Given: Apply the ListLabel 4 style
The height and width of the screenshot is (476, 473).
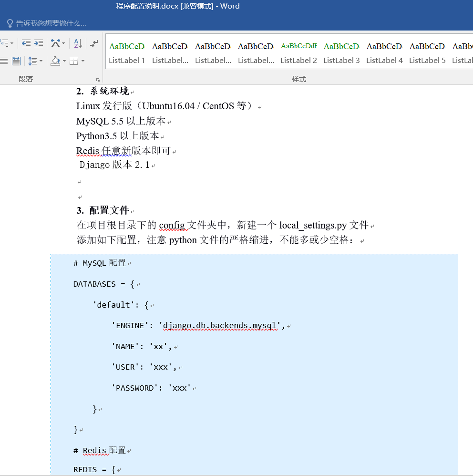Looking at the screenshot, I should 384,52.
